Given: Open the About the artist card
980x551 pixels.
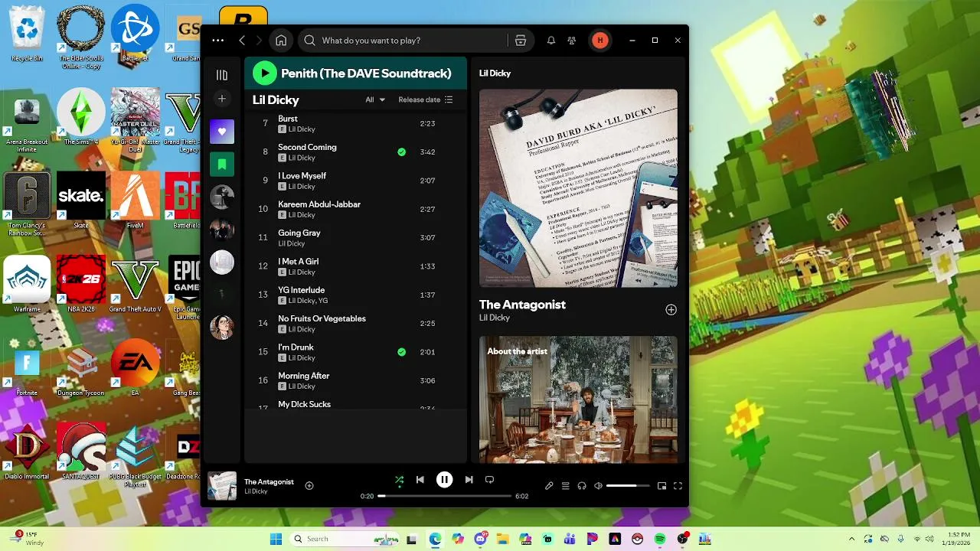Looking at the screenshot, I should tap(578, 399).
